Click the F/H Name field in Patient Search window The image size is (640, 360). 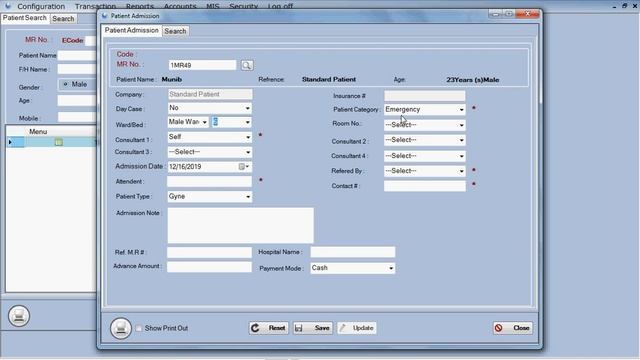(x=77, y=69)
